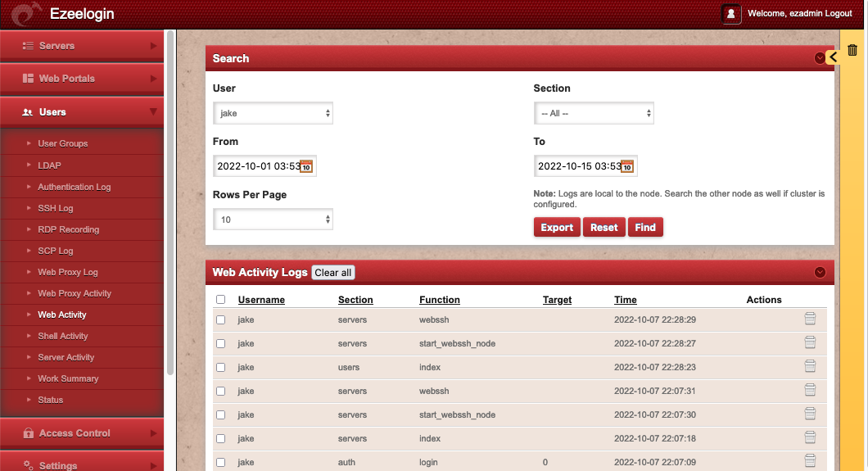Image resolution: width=868 pixels, height=471 pixels.
Task: Open the From date calendar picker icon
Action: [306, 166]
